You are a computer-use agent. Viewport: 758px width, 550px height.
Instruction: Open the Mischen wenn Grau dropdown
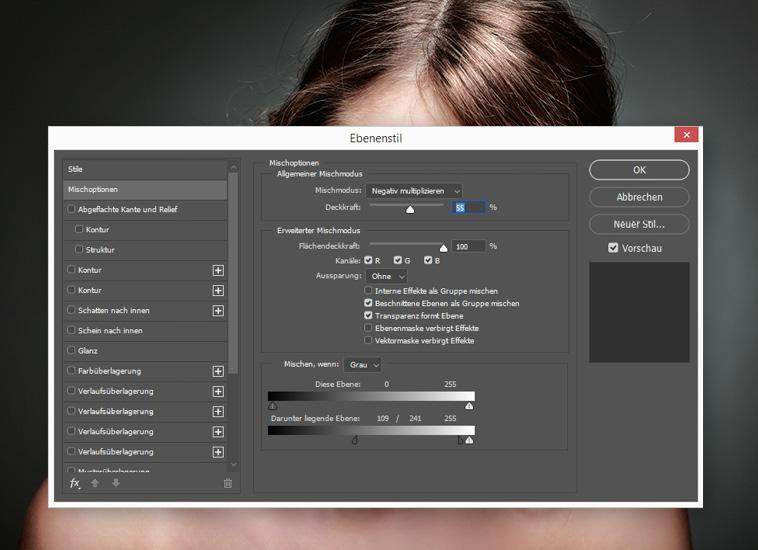(363, 365)
